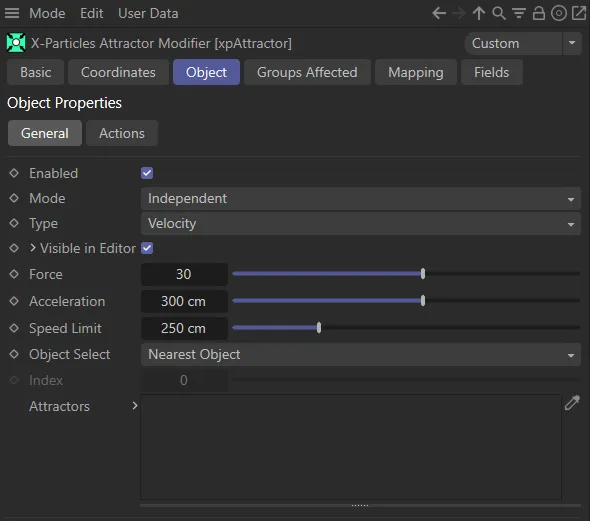This screenshot has width=590, height=521.
Task: Click keyframe diamond next to Speed Limit
Action: [x=14, y=328]
